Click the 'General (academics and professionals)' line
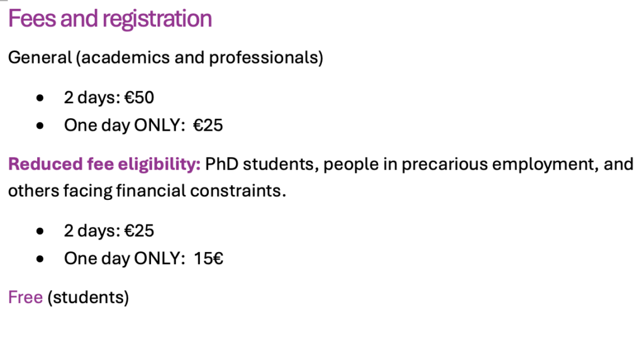 tap(165, 58)
